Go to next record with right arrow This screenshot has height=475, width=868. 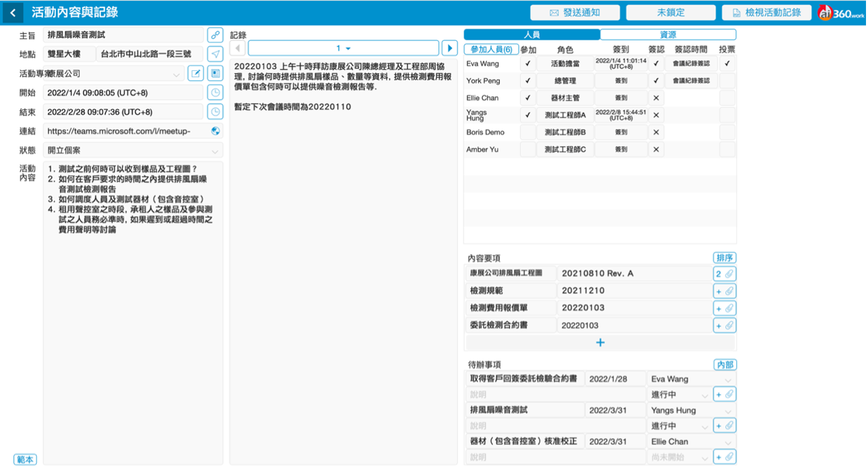point(449,48)
